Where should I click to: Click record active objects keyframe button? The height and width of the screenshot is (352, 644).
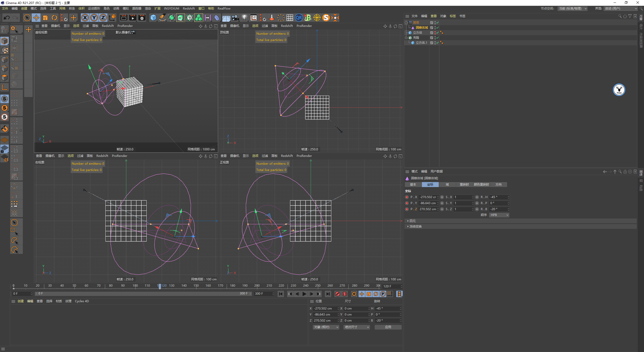(x=338, y=294)
